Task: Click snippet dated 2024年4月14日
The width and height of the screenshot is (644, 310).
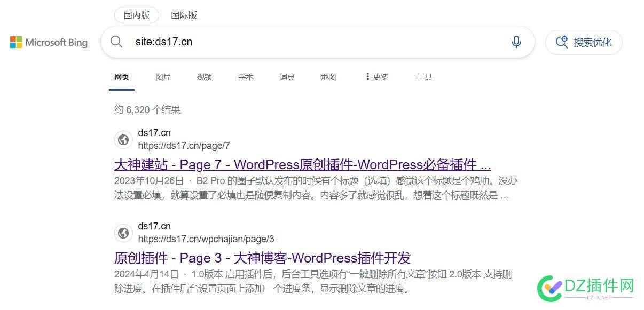Action: click(x=313, y=282)
